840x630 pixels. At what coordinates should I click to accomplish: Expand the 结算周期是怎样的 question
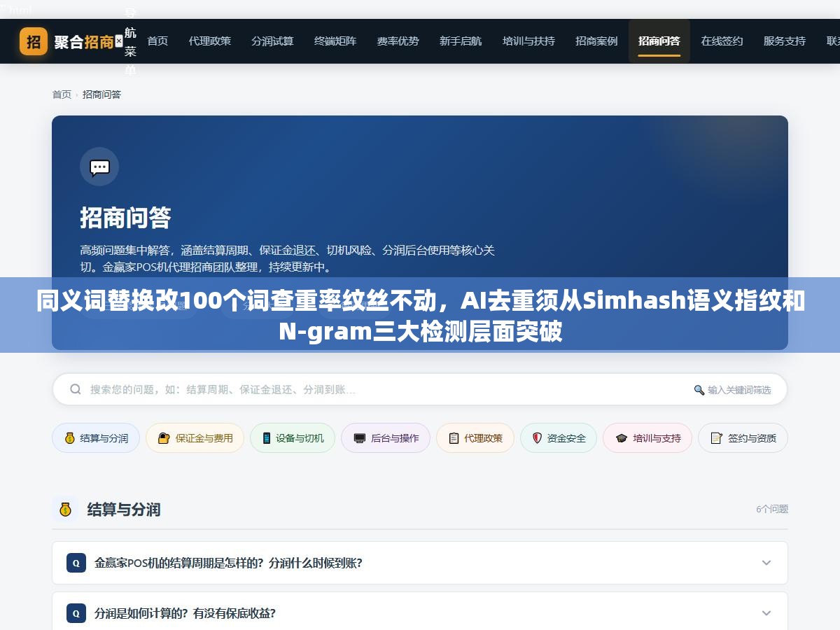click(x=420, y=563)
